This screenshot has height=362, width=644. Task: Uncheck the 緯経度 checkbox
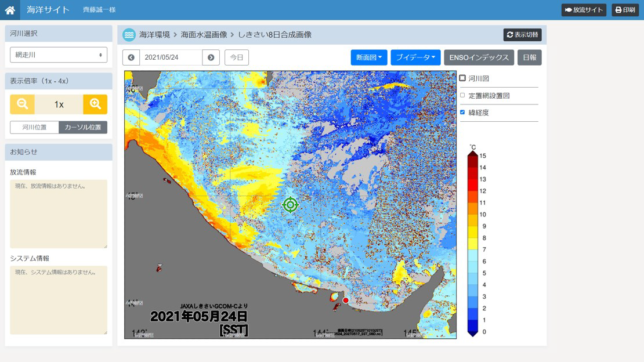click(x=462, y=113)
